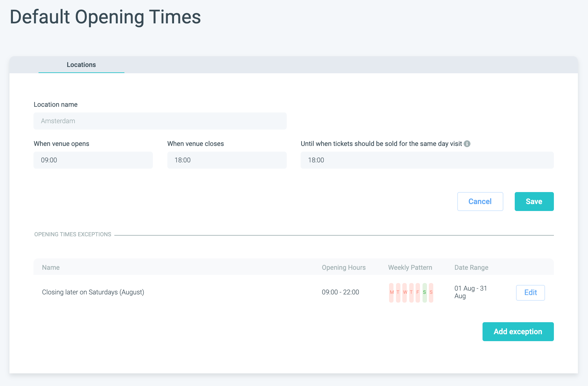
Task: Click the Name column header
Action: coord(51,268)
